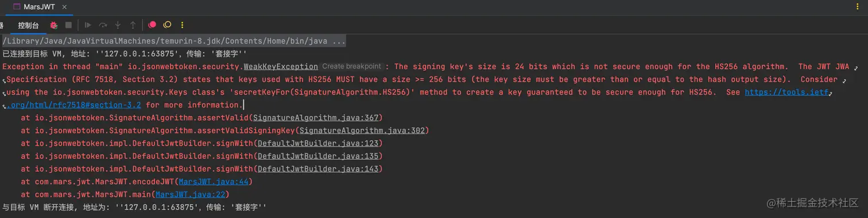
Task: Click the Create breakpoint hint
Action: tap(351, 67)
